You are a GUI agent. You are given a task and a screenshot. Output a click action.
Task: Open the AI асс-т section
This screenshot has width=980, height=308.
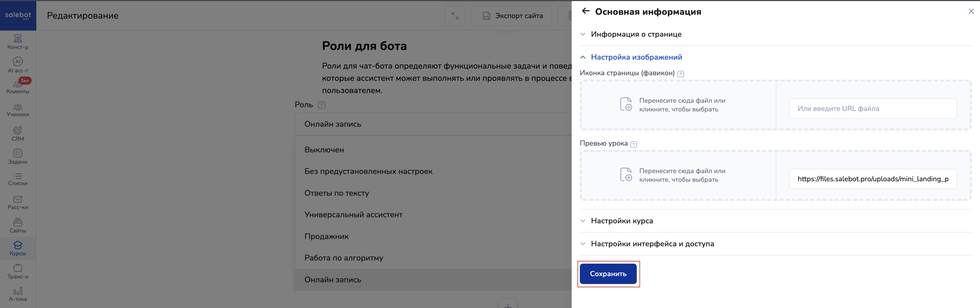coord(18,65)
